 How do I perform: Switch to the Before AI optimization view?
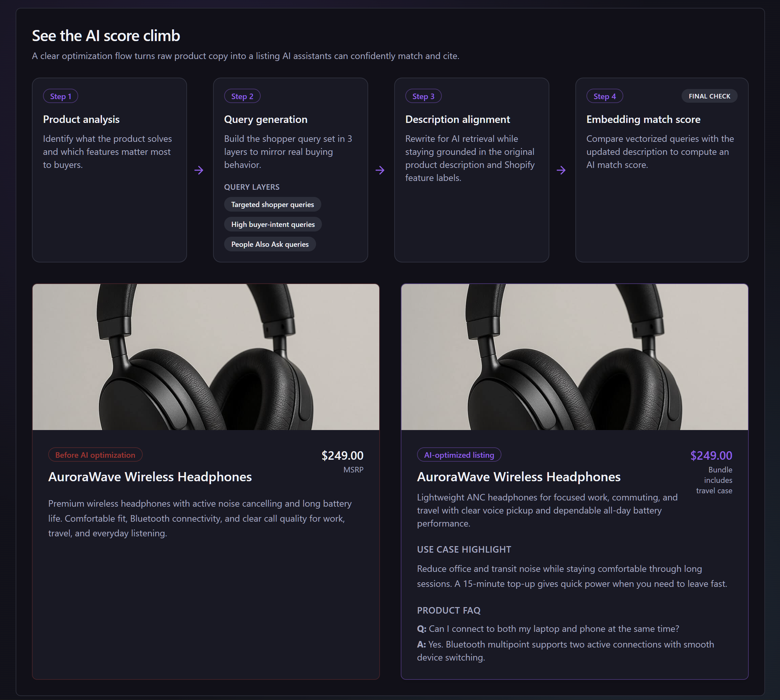click(x=95, y=454)
